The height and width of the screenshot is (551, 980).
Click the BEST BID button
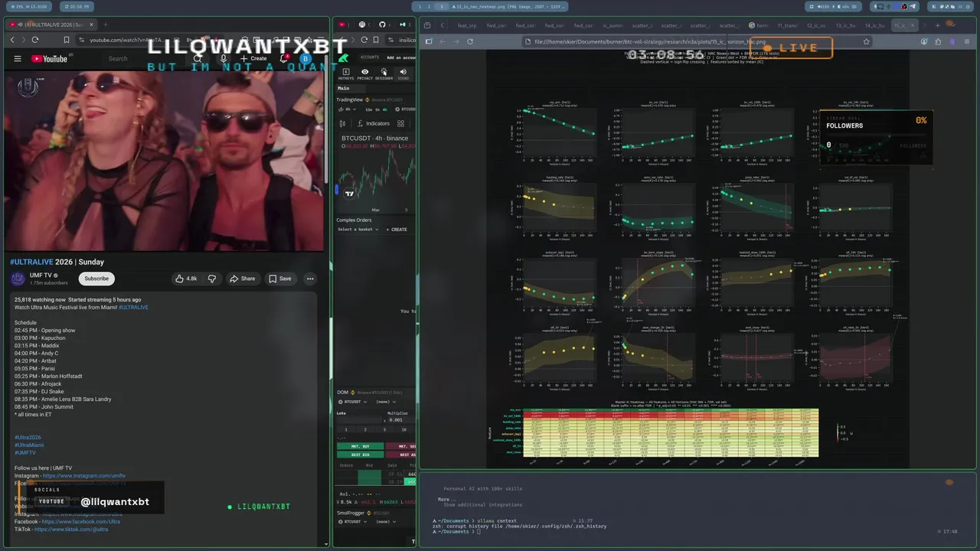360,455
